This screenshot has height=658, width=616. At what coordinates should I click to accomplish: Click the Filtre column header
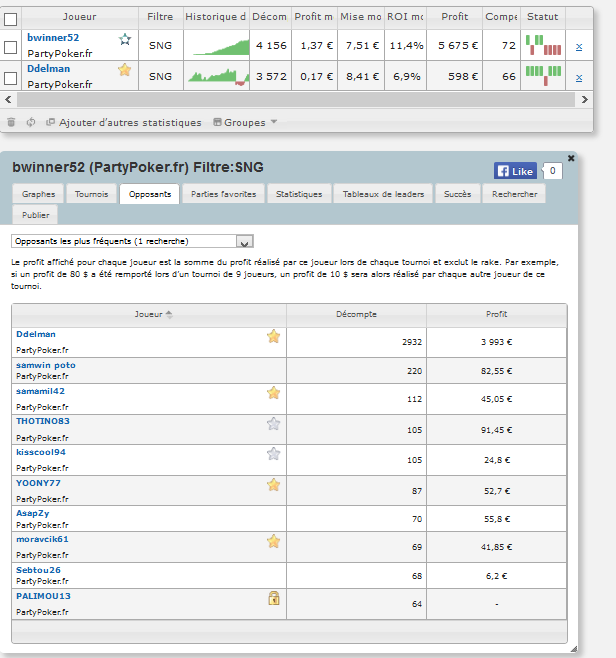click(x=160, y=17)
